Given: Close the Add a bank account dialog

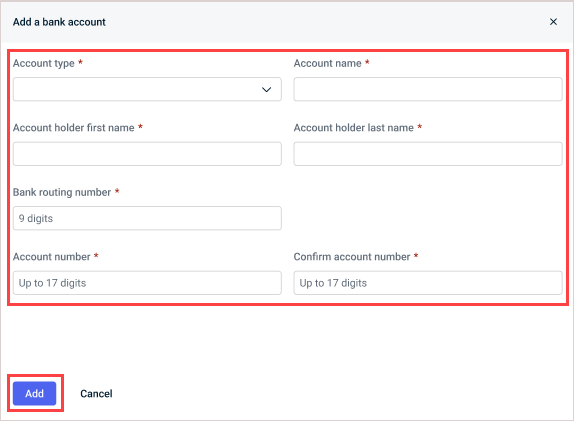Looking at the screenshot, I should pos(553,22).
